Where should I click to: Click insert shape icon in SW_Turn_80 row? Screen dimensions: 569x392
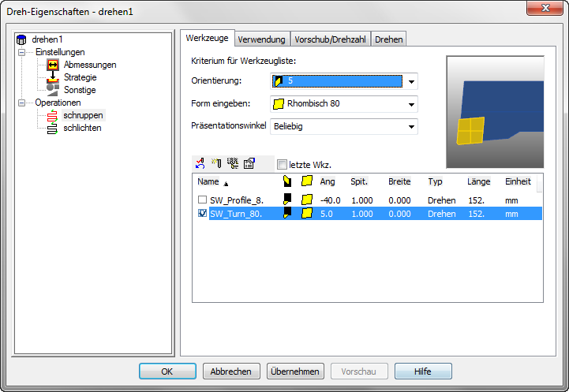307,213
